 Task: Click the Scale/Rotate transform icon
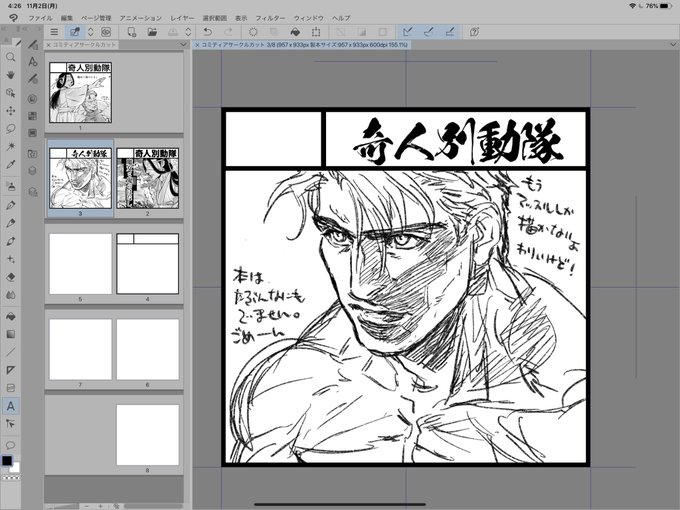316,32
